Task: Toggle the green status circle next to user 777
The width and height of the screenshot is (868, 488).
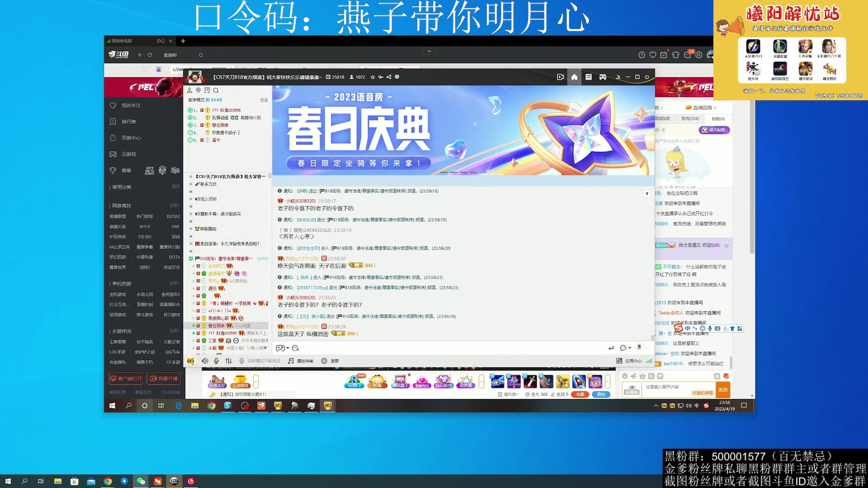Action: 190,110
